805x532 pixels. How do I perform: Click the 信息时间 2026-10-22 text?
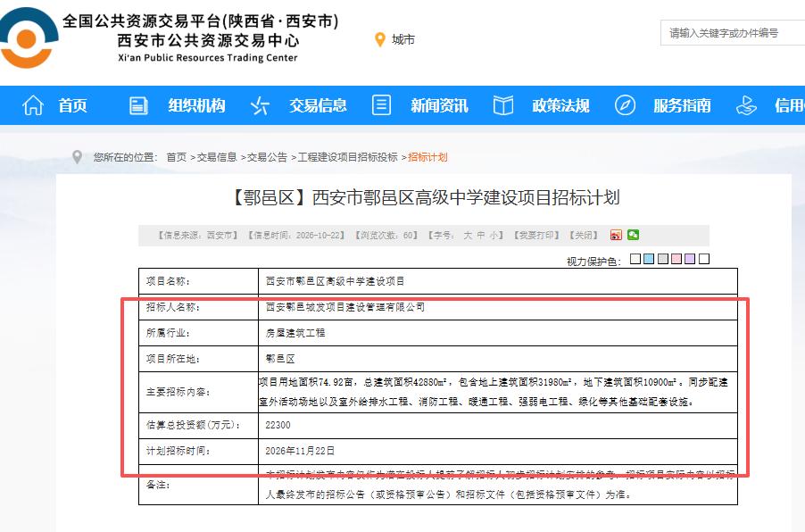click(296, 235)
